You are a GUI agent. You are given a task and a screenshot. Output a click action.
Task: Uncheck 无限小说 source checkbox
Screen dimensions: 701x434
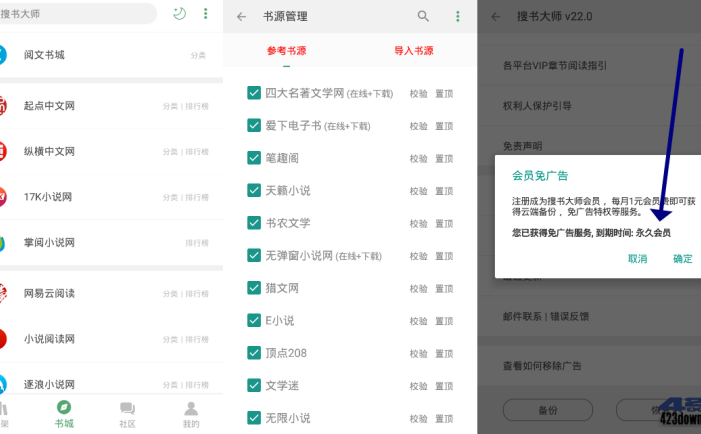pos(254,418)
